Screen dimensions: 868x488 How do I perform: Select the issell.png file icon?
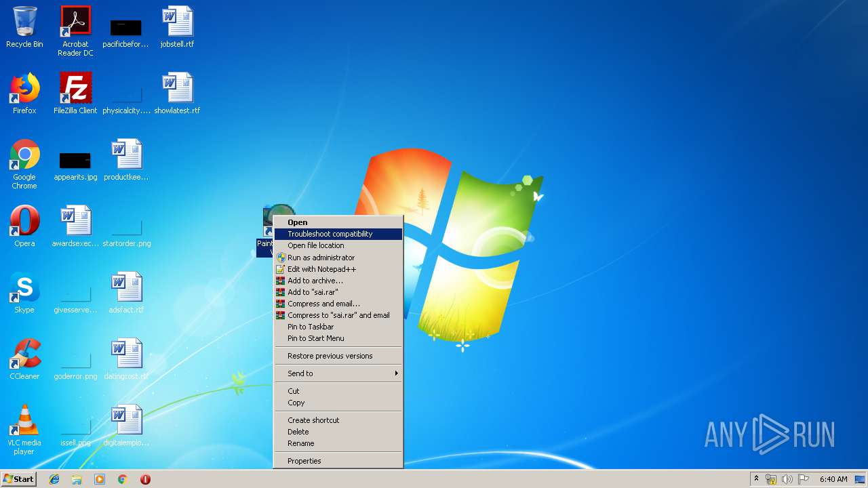click(x=75, y=431)
